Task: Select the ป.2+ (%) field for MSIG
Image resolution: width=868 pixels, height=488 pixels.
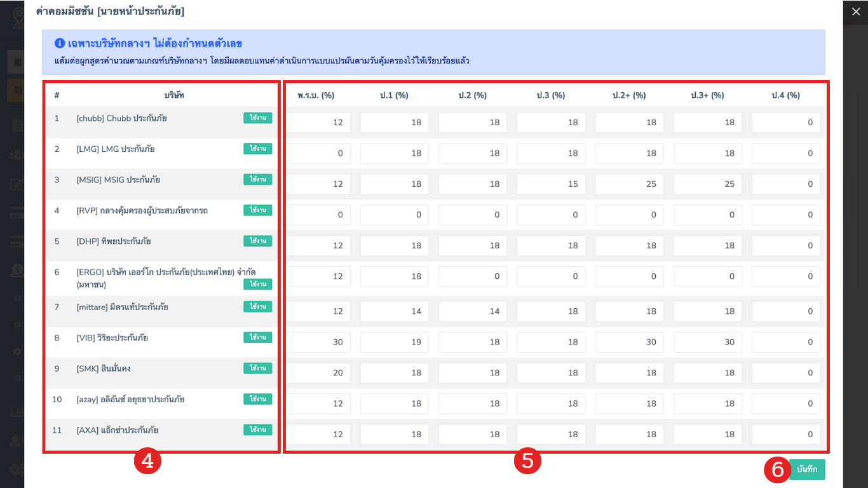Action: coord(629,184)
